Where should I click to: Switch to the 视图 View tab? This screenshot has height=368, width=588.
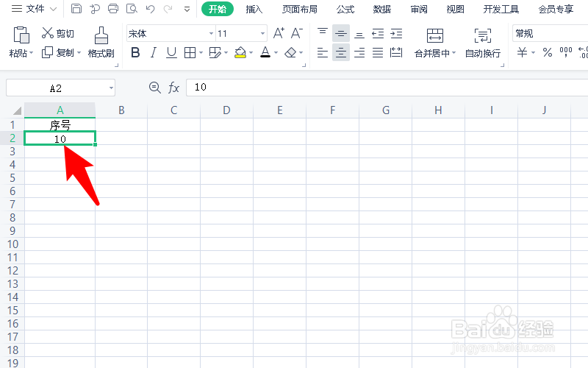click(455, 9)
